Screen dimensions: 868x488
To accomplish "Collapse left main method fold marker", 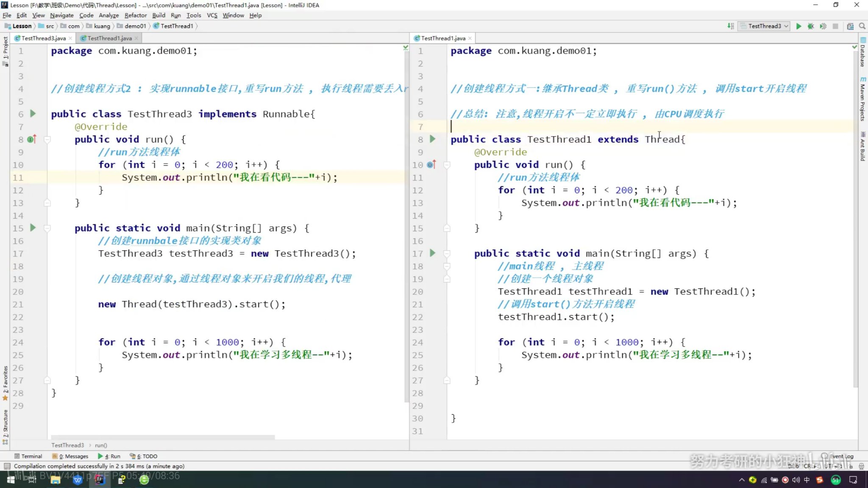I will point(47,228).
